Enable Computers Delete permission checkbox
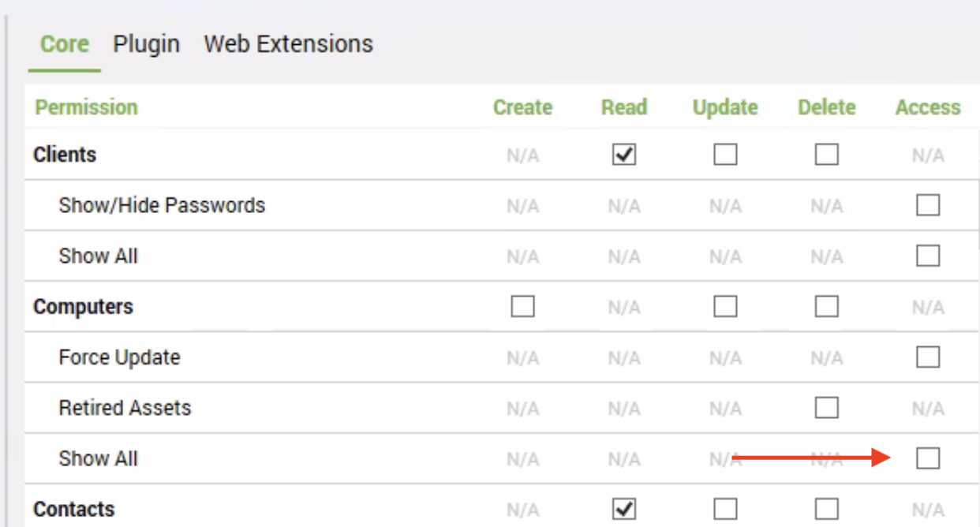The width and height of the screenshot is (980, 527). pos(826,306)
